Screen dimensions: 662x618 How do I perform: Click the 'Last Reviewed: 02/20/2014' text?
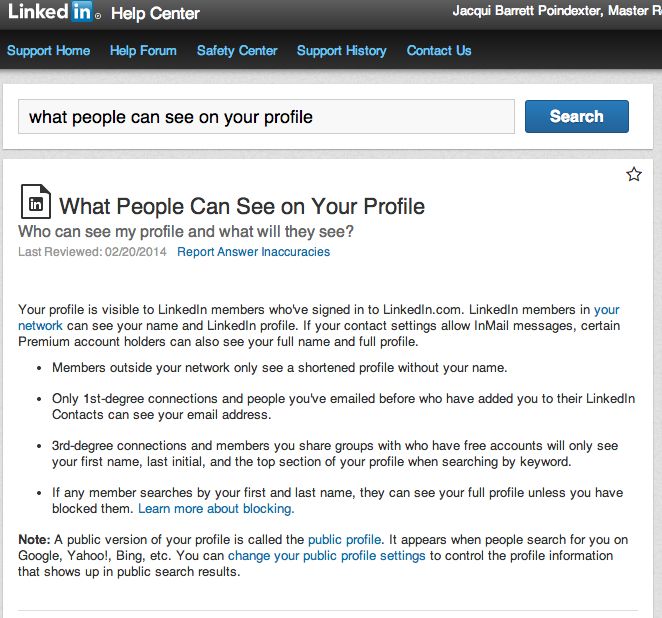pos(92,252)
